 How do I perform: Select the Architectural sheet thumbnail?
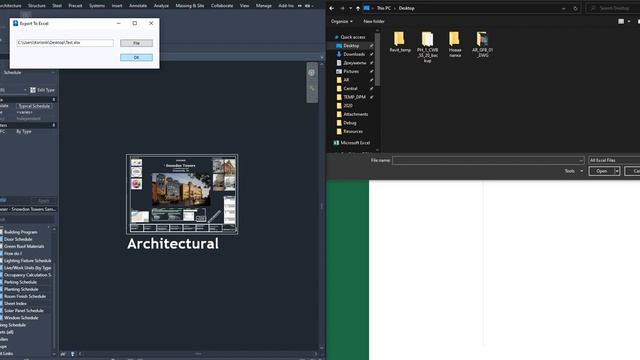point(182,194)
